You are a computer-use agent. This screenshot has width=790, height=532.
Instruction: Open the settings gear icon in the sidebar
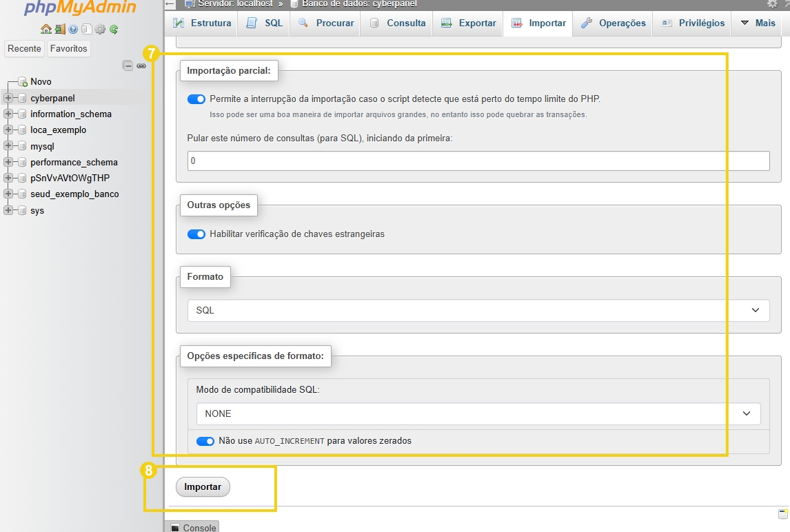pyautogui.click(x=99, y=30)
